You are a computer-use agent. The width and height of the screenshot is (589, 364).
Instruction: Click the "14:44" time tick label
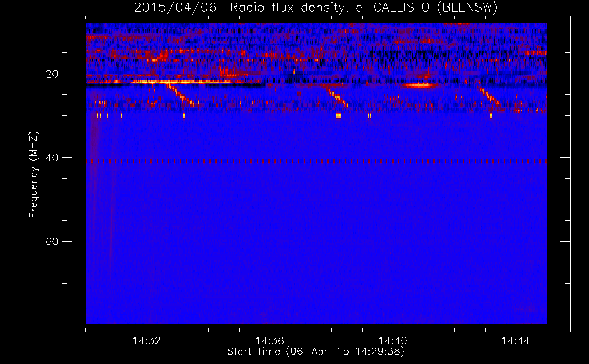pos(516,341)
